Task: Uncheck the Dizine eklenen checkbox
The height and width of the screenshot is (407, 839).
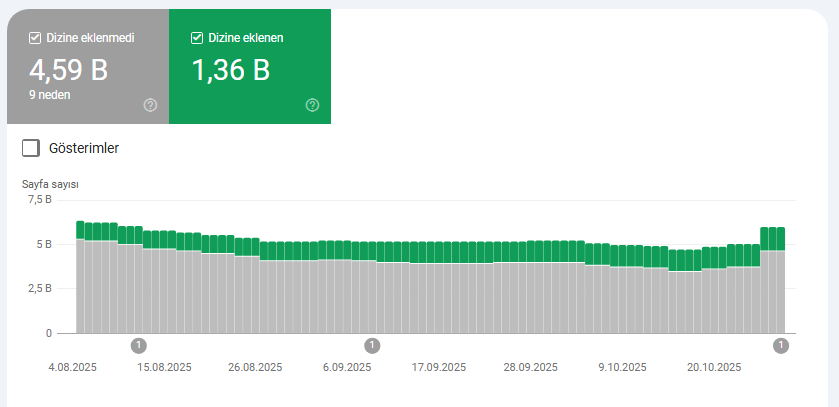Action: tap(197, 38)
